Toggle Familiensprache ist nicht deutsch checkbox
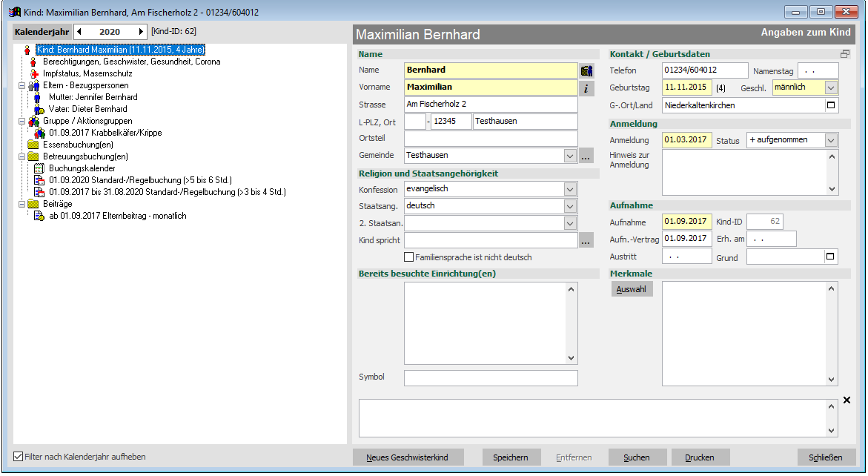This screenshot has width=868, height=476. click(409, 257)
